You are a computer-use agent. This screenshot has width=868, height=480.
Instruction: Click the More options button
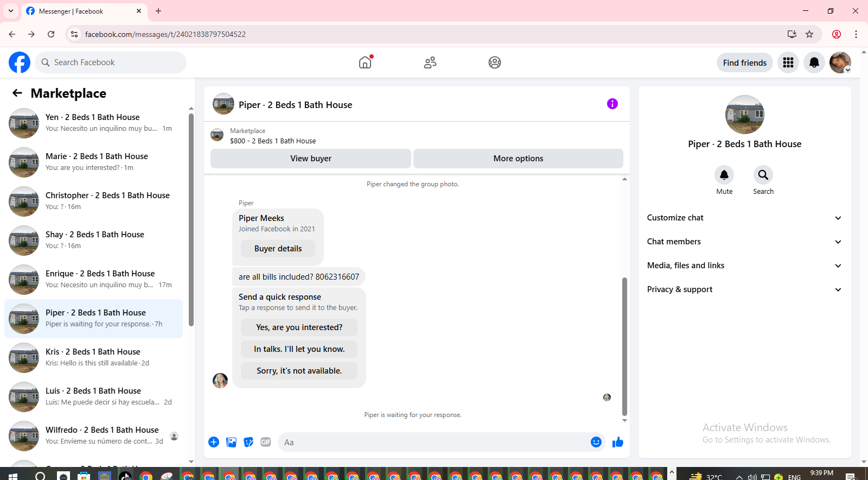point(518,159)
